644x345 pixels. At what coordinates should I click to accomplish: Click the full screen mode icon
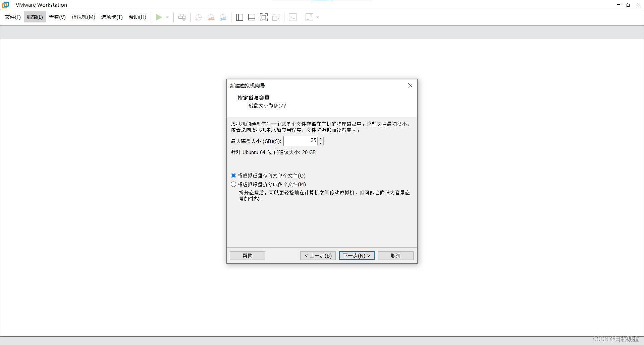[264, 17]
